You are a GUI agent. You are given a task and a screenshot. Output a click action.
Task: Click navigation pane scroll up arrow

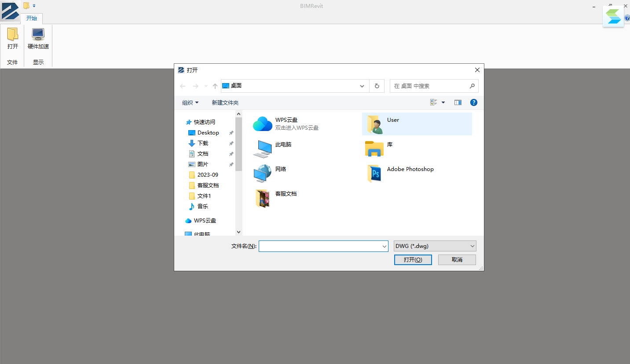(x=238, y=114)
